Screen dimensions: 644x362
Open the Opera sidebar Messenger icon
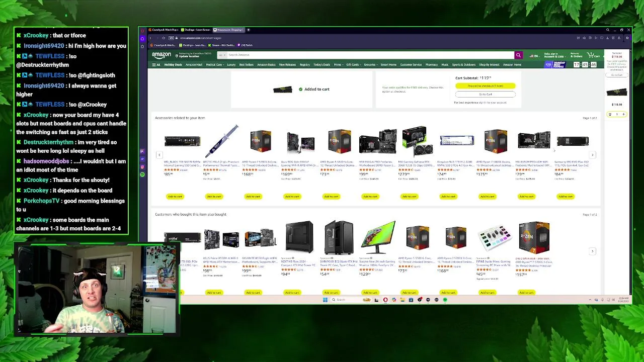[142, 159]
